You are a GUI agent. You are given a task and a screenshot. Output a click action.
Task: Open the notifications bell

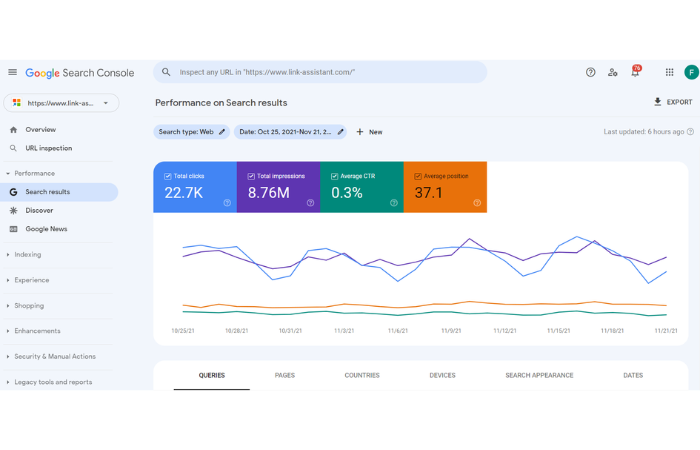point(635,71)
